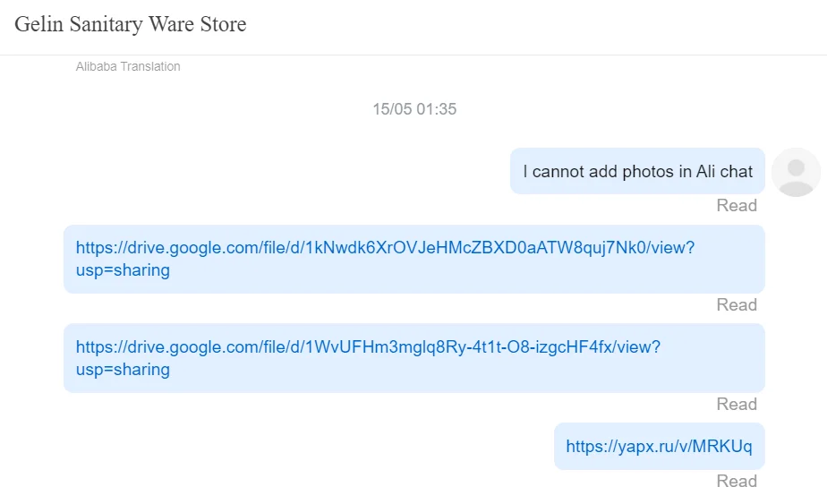The height and width of the screenshot is (504, 827).
Task: Open the Google Drive link starting with 1WvUFHm
Action: (x=368, y=347)
